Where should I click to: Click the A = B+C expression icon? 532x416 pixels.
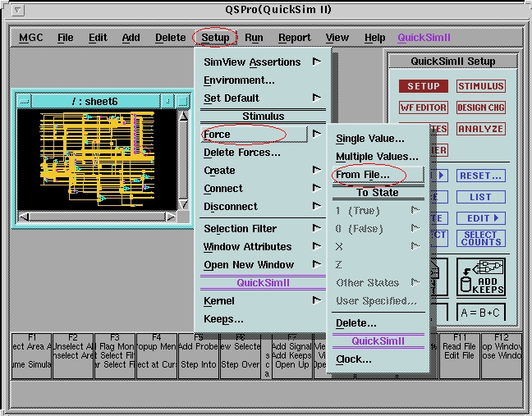tap(481, 313)
